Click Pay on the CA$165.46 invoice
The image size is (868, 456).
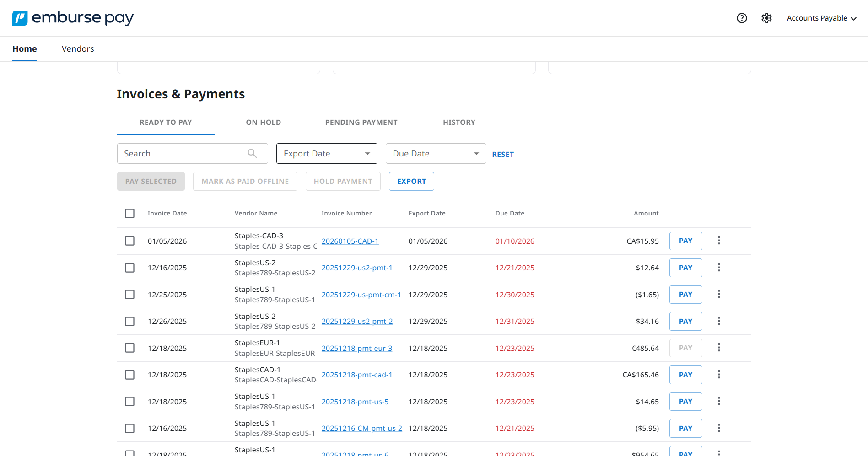click(x=685, y=375)
